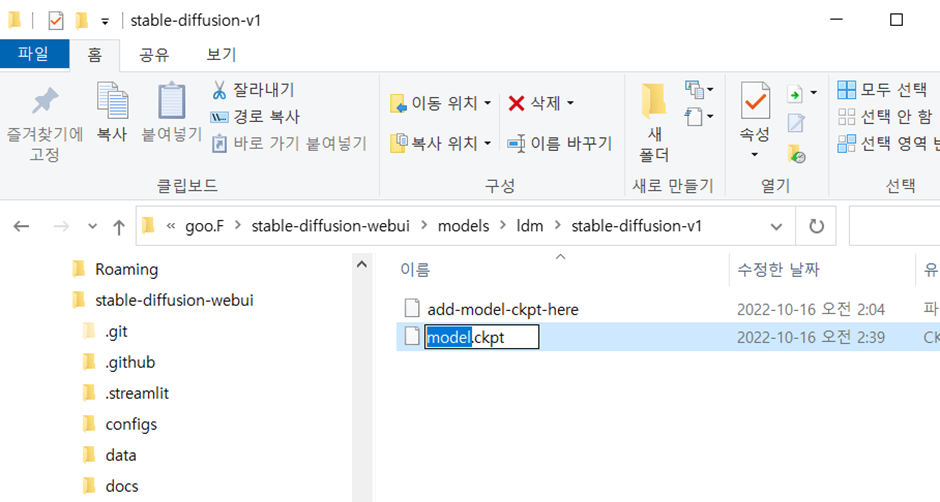
Task: Click stable-diffusion-webui in address breadcrumb
Action: pyautogui.click(x=330, y=226)
